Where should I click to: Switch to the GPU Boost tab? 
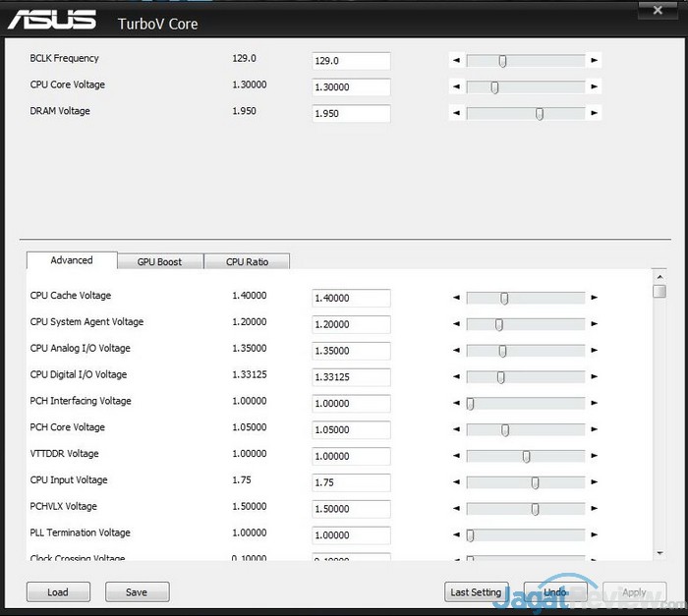(x=159, y=262)
